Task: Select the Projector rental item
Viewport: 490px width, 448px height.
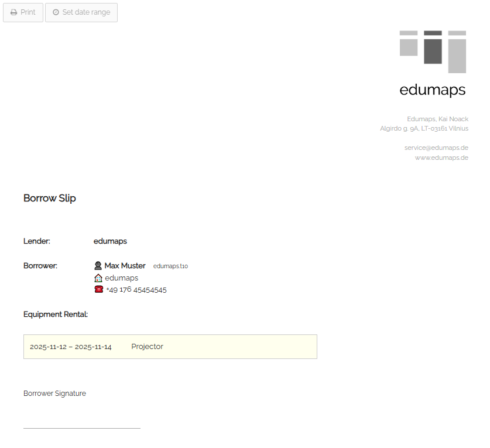Action: click(147, 347)
